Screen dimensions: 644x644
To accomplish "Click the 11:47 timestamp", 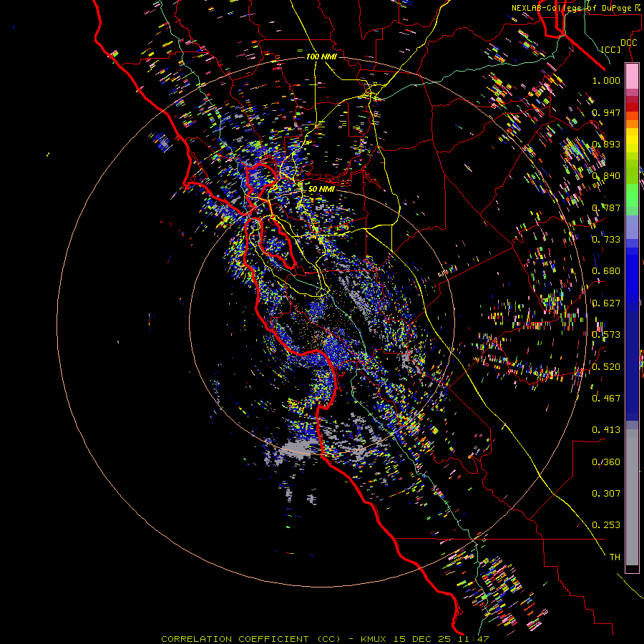I will click(x=474, y=639).
